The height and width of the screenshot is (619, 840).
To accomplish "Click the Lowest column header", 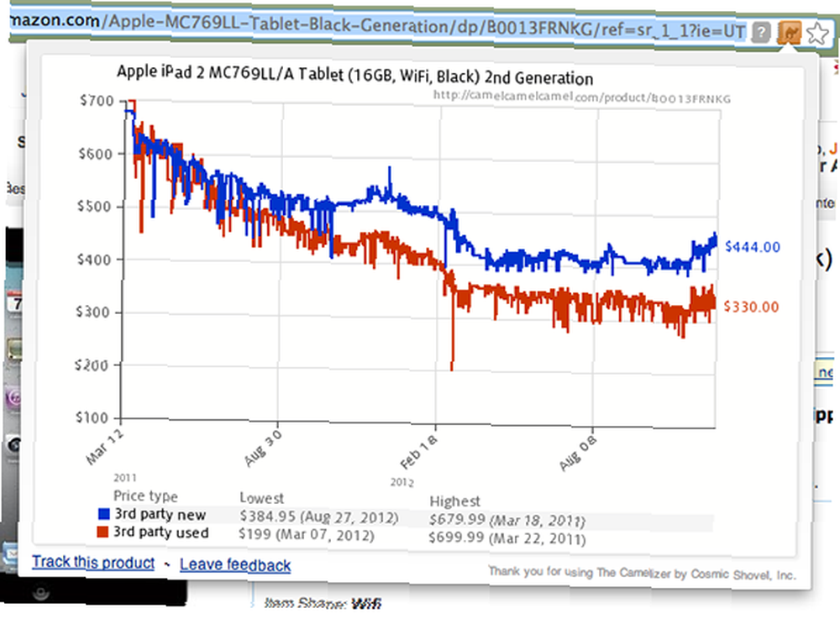I will coord(261,498).
